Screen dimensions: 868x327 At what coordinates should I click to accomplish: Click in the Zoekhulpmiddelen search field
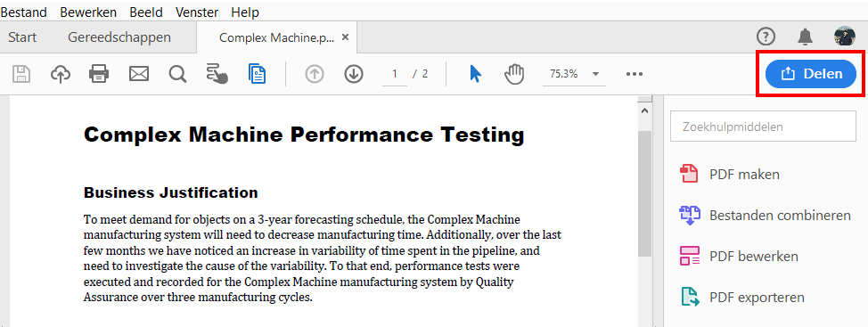(x=764, y=127)
